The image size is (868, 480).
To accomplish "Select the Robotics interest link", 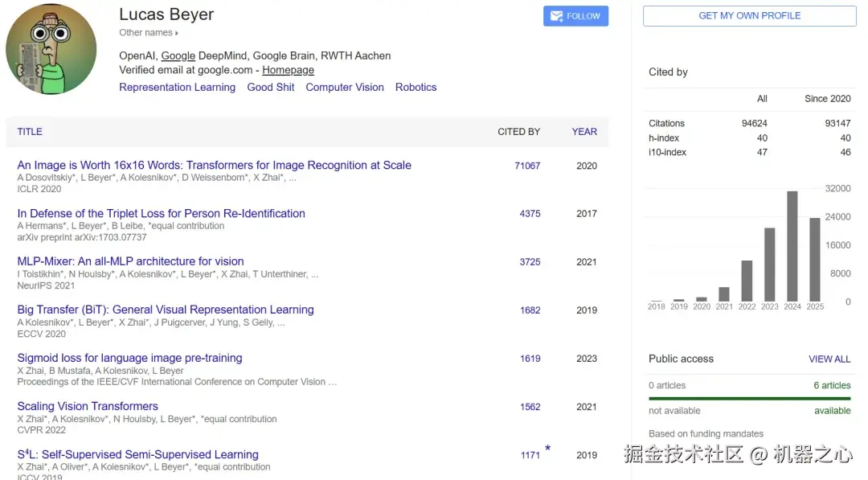I will 416,87.
